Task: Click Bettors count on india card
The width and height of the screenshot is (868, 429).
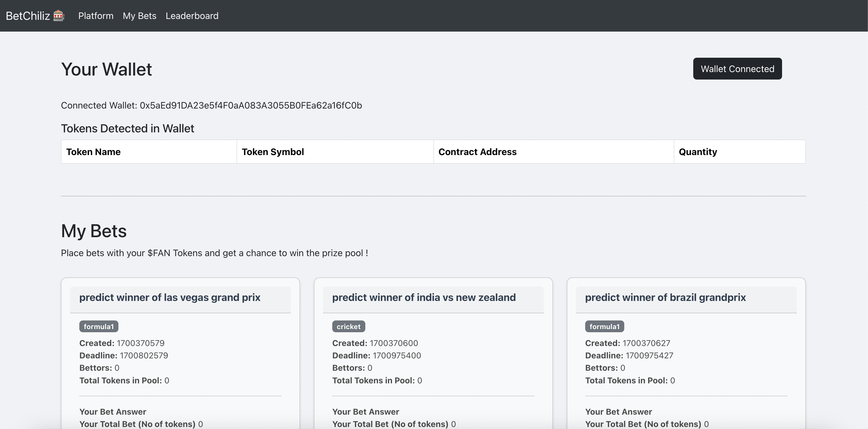Action: pyautogui.click(x=352, y=368)
